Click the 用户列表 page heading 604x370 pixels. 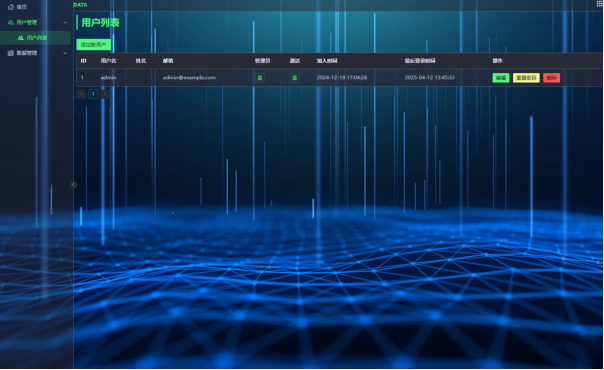[x=100, y=22]
